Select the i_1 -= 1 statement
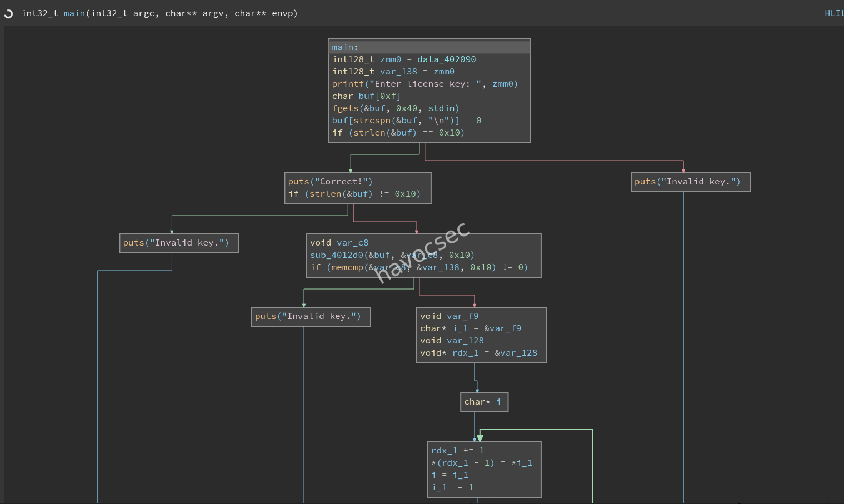Viewport: 844px width, 504px height. tap(452, 487)
